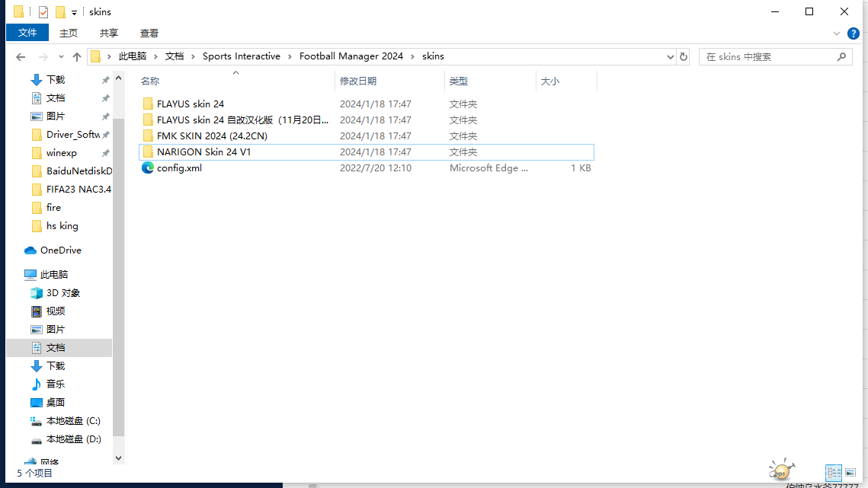Image resolution: width=868 pixels, height=488 pixels.
Task: Click 文档 breadcrumb in address bar
Action: tap(174, 56)
